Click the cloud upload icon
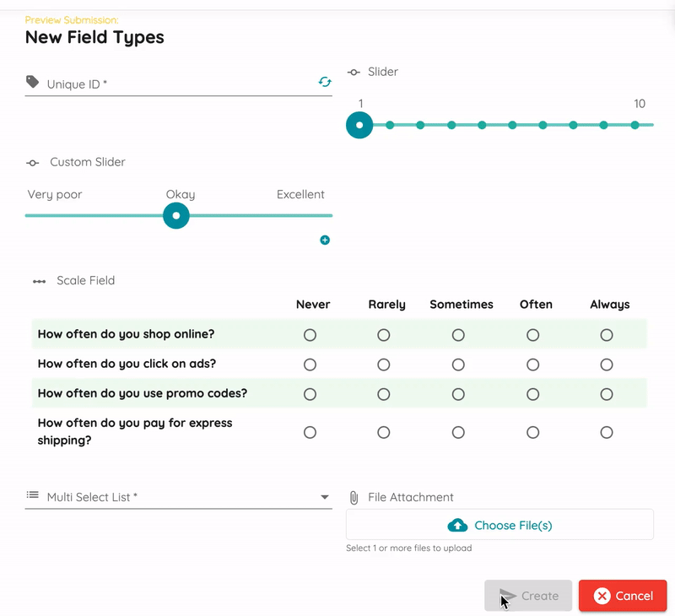 click(457, 525)
